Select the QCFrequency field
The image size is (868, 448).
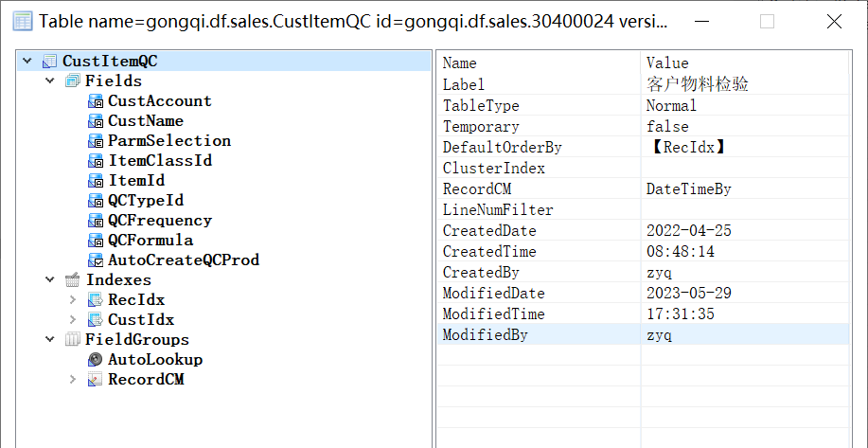pos(160,221)
